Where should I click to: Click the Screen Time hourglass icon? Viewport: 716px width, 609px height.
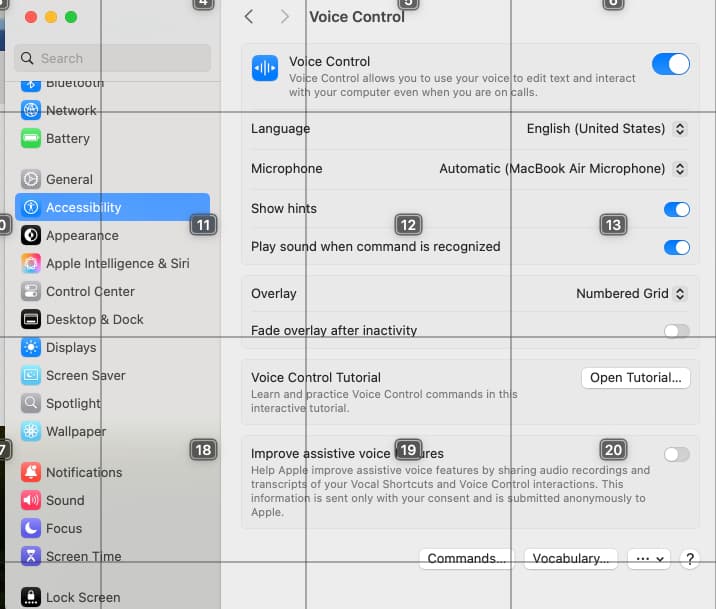[x=31, y=556]
